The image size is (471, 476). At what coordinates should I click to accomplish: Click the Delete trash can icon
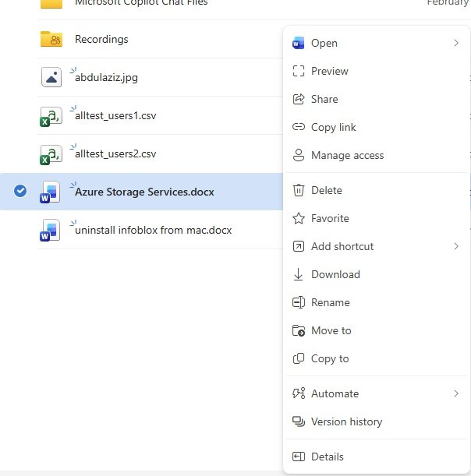(x=299, y=190)
